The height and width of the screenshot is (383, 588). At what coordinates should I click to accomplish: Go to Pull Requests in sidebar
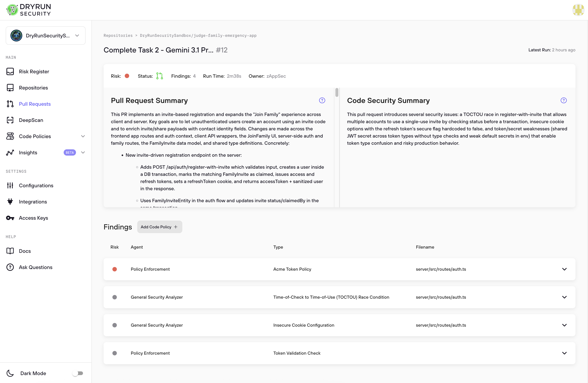tap(35, 104)
